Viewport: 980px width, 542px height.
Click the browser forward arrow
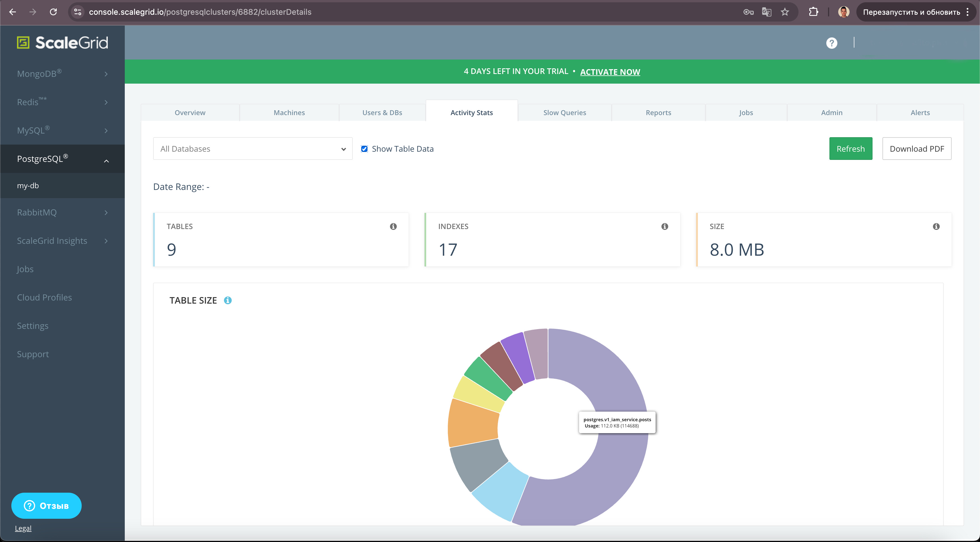(33, 12)
